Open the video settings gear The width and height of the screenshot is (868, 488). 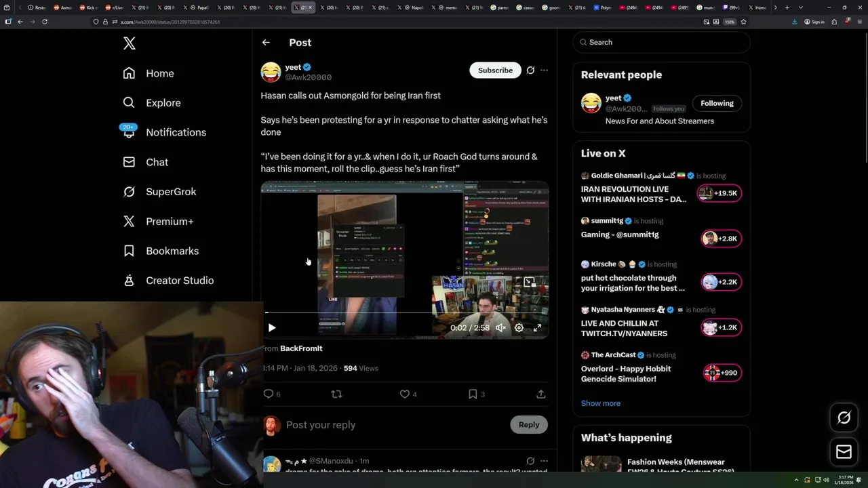(519, 328)
